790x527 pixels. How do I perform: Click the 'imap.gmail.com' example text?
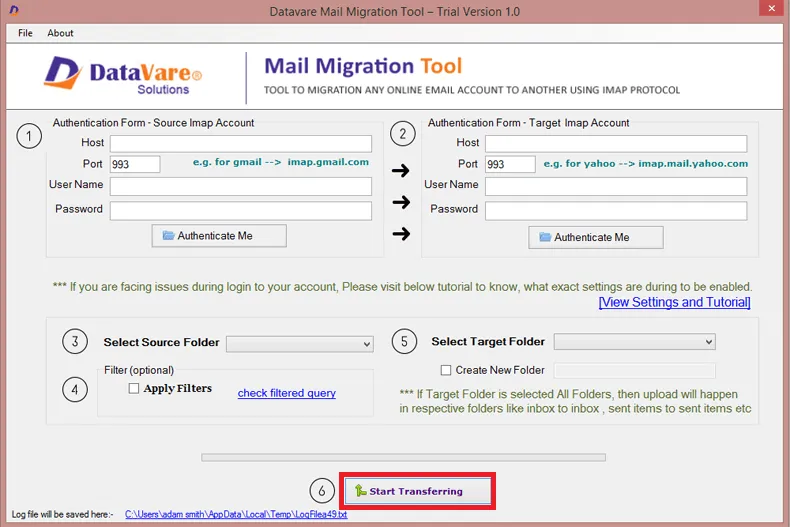328,162
